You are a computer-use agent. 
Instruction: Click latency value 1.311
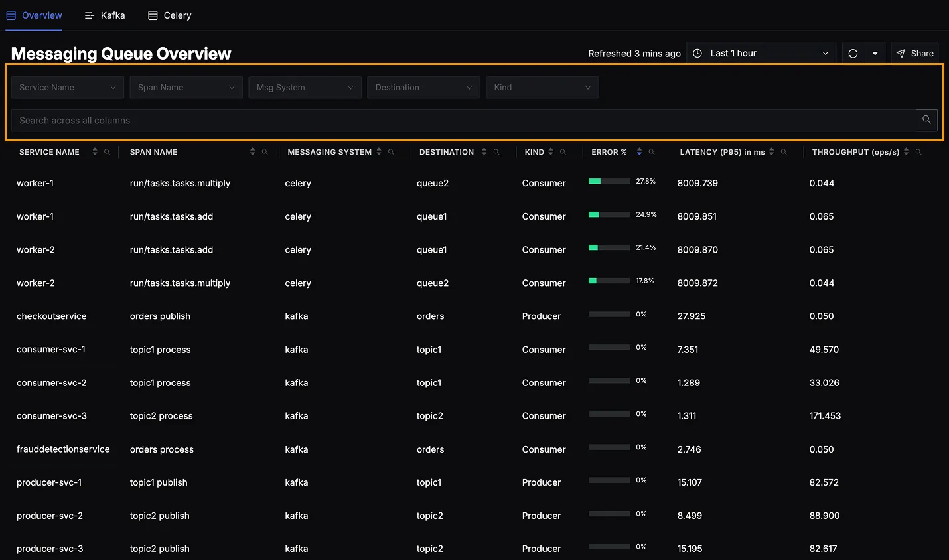687,415
